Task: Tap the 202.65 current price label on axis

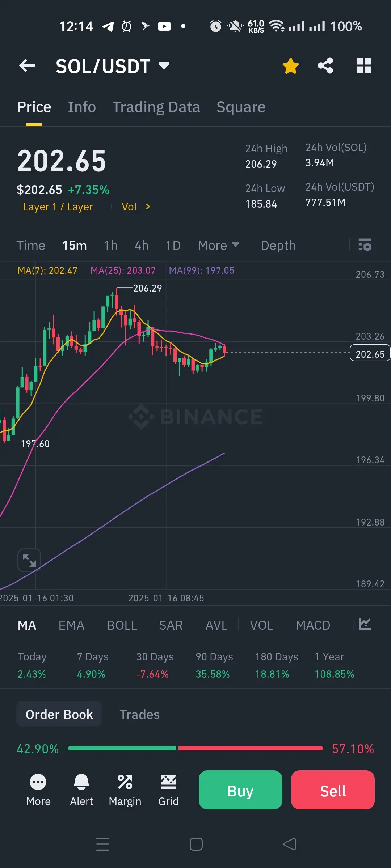Action: (x=370, y=353)
